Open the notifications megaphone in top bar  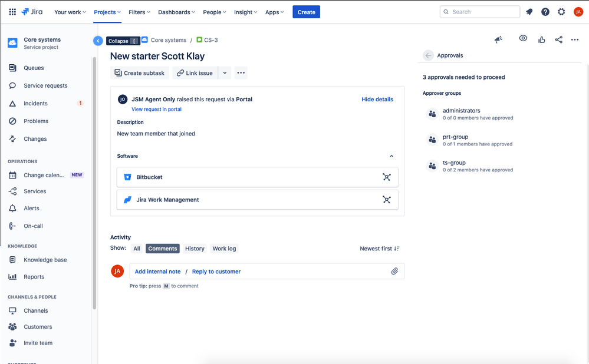[529, 12]
